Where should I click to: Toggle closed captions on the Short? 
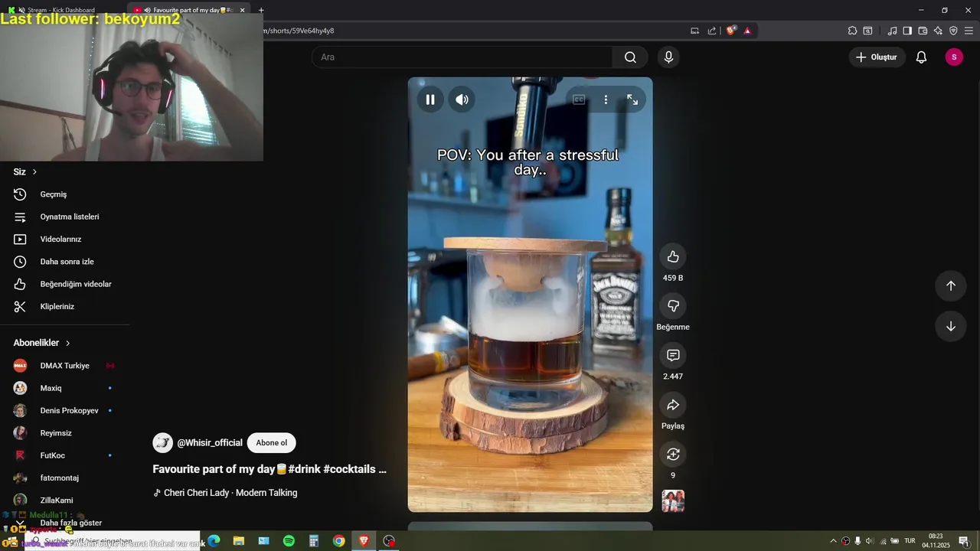coord(579,99)
